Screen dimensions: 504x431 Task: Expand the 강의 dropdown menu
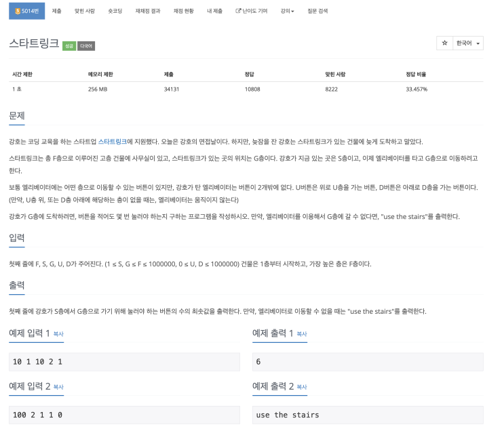pos(287,11)
